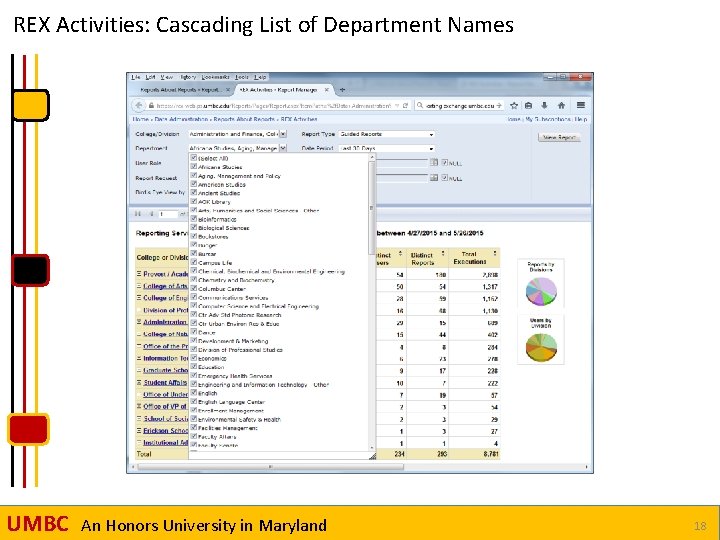Toggle the first NULL checkbox
This screenshot has height=540, width=720.
[444, 163]
